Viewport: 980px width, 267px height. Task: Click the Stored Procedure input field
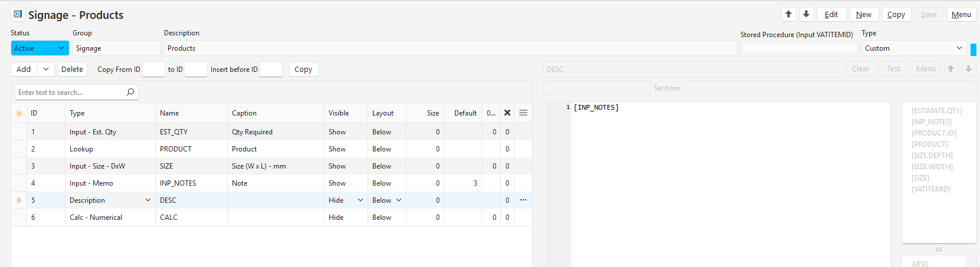click(x=799, y=49)
